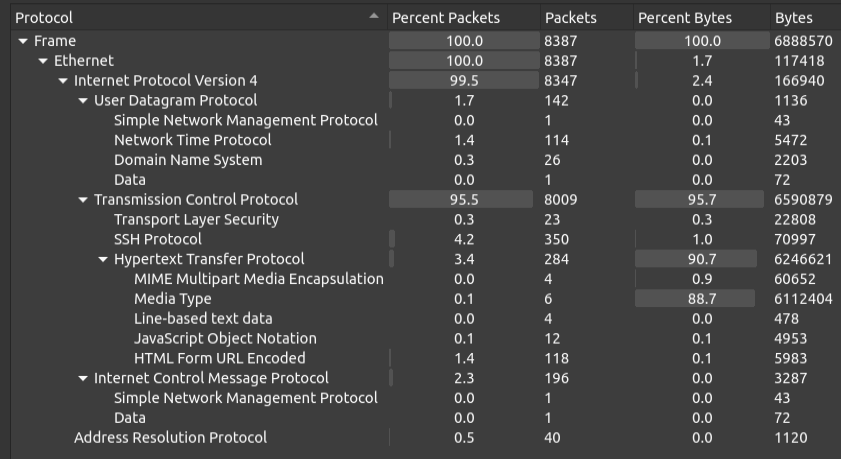Collapse Hypertext Transfer Protocol subtree
The image size is (841, 459).
(x=103, y=259)
